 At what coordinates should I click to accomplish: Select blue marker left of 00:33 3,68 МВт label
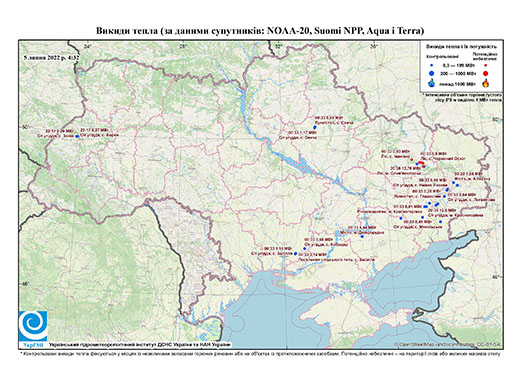(304, 248)
